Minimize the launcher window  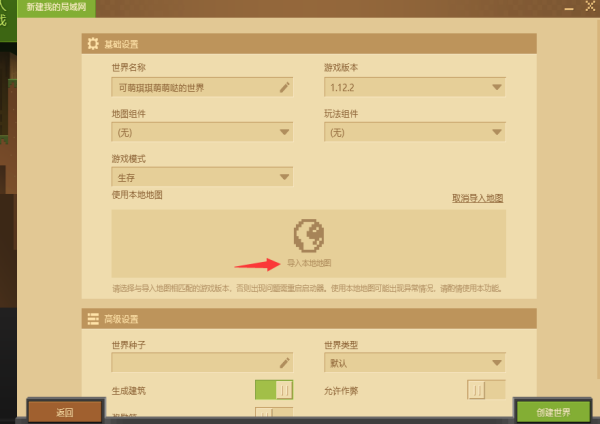click(569, 8)
